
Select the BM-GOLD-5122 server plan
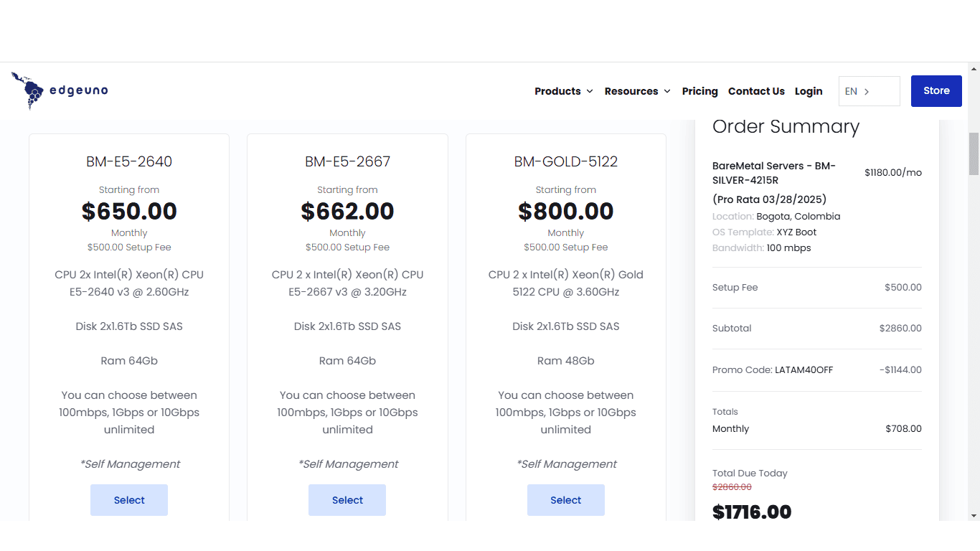pyautogui.click(x=566, y=500)
